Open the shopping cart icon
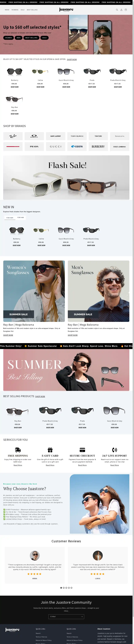Viewport: 134px width, 644px height. 126,10
